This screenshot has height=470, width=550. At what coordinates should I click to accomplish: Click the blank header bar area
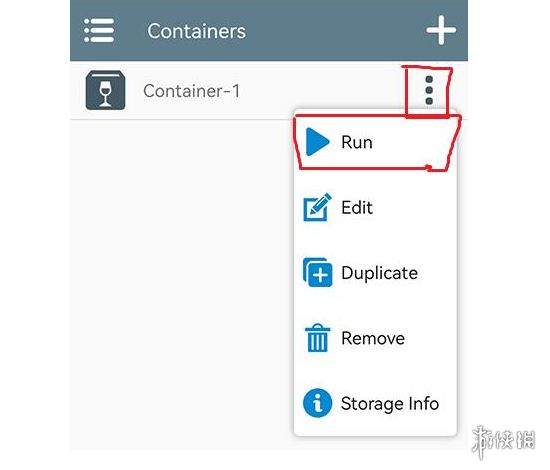(x=333, y=31)
